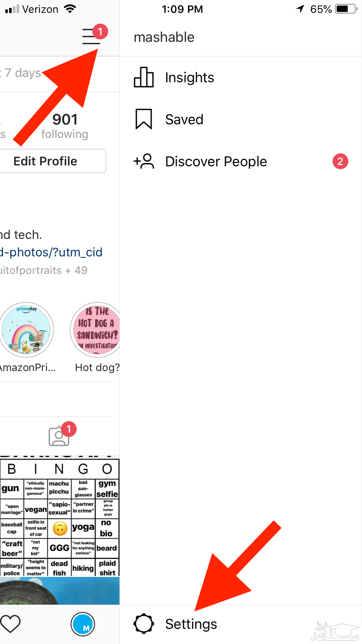
Task: Tap the Saved bookmark icon
Action: [144, 119]
